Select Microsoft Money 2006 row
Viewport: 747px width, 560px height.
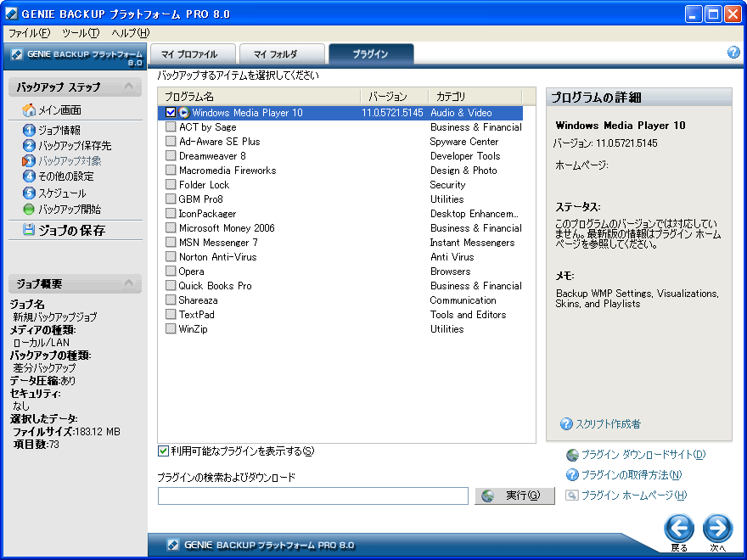pos(340,227)
